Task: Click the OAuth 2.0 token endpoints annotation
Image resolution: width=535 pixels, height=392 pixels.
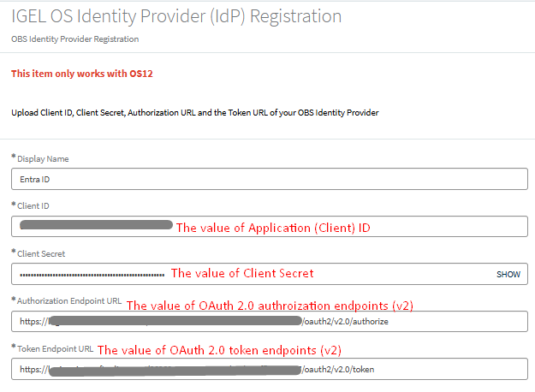Action: pyautogui.click(x=223, y=350)
